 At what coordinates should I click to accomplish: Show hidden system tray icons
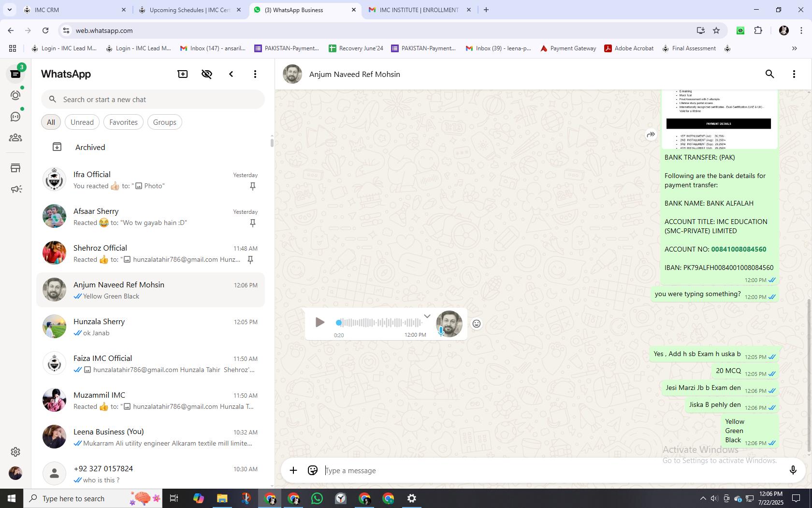tap(703, 498)
